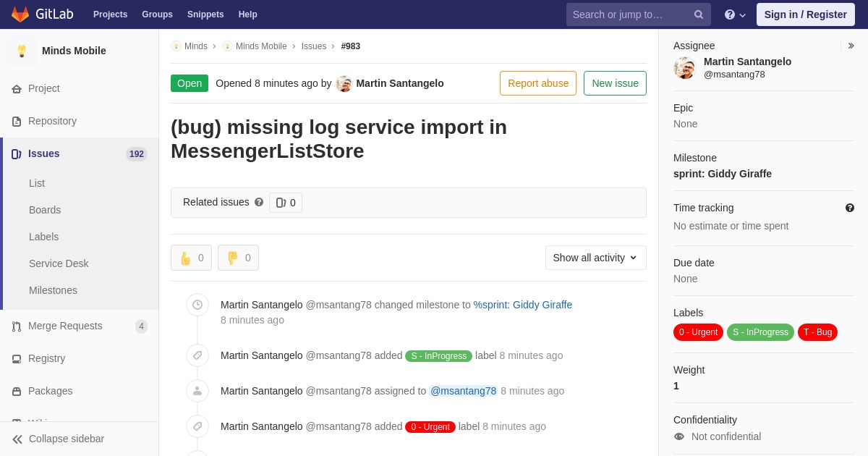The image size is (868, 456).
Task: Click the label icon beside S - InProgress activity
Action: pos(197,355)
